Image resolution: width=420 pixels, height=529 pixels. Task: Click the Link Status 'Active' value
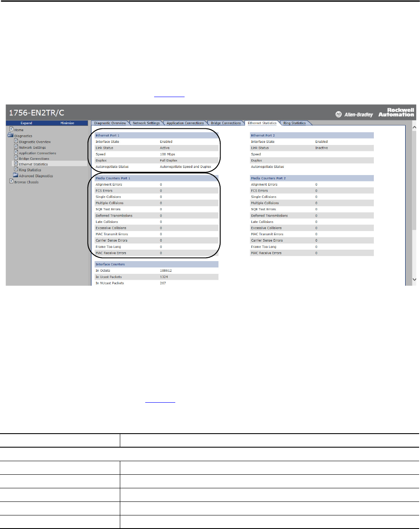tap(165, 148)
